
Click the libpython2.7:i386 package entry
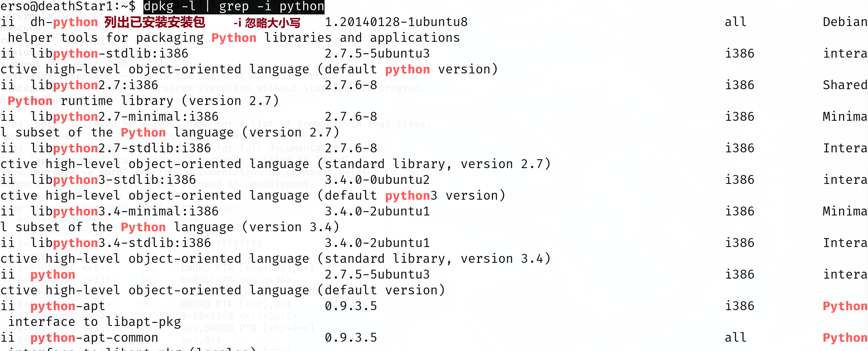coord(94,85)
